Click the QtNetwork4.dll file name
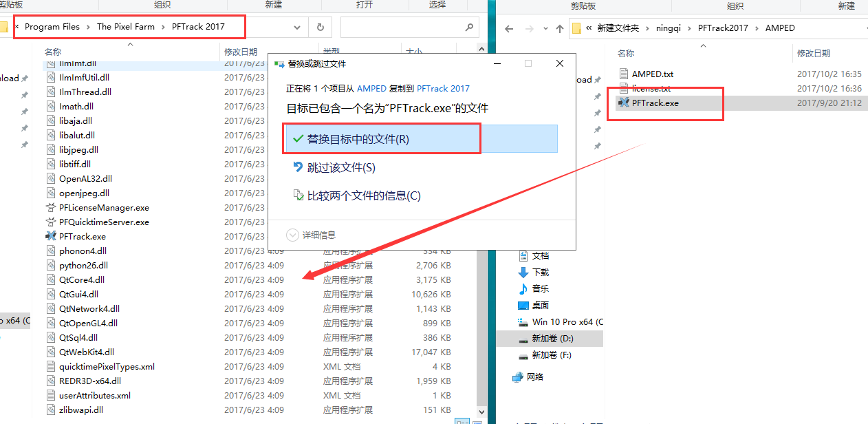The image size is (868, 424). click(89, 309)
